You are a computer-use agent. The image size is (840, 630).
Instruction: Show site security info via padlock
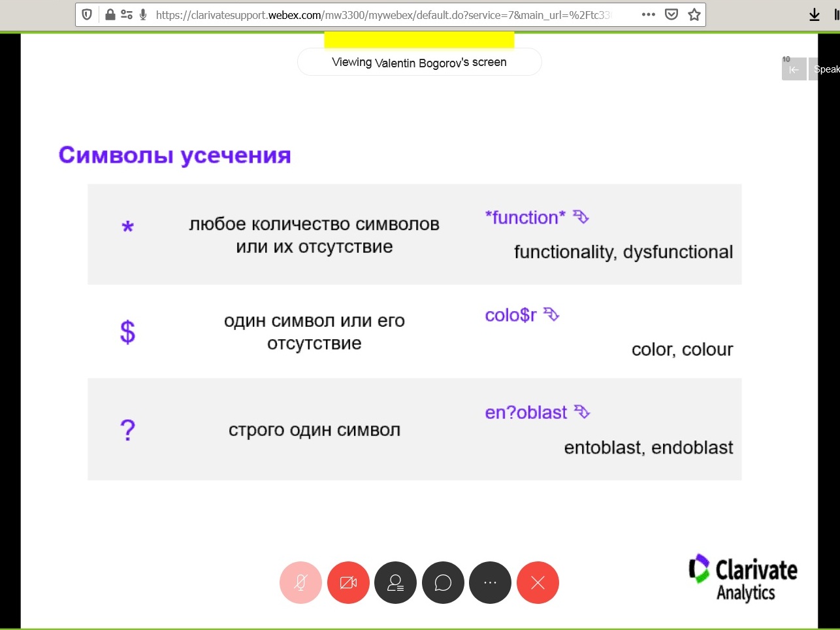tap(110, 14)
